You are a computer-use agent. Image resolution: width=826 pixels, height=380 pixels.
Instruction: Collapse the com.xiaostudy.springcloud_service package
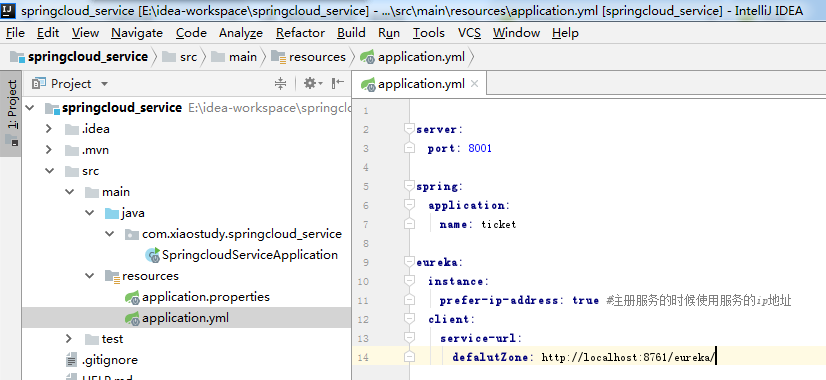(x=109, y=233)
